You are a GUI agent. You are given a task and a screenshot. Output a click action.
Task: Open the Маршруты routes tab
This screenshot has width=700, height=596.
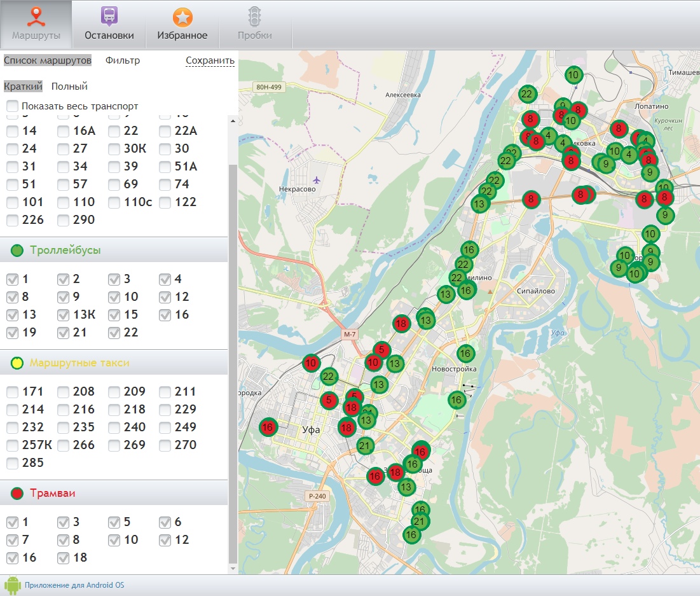point(36,25)
